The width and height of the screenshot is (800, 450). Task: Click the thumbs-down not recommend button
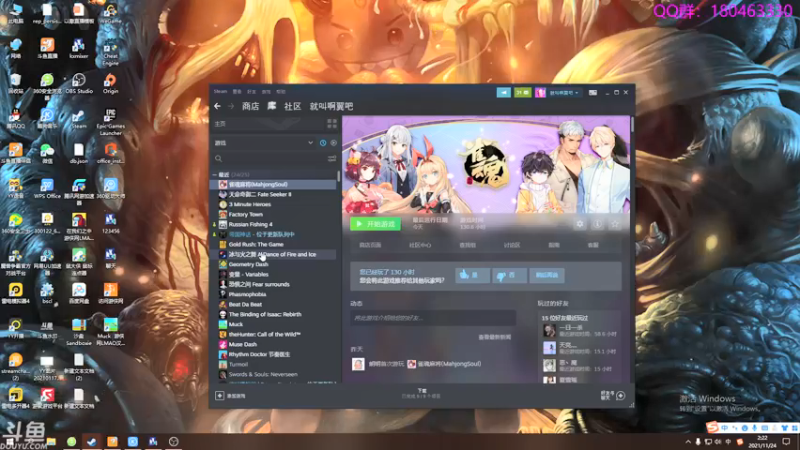[x=509, y=275]
